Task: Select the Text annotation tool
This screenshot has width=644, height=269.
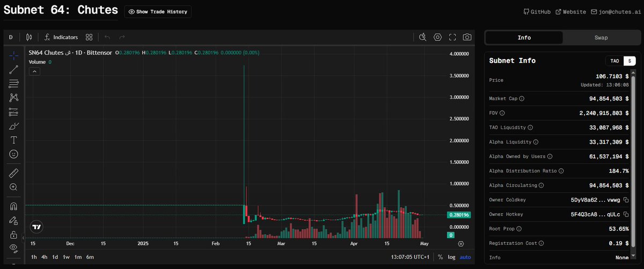Action: coord(13,140)
